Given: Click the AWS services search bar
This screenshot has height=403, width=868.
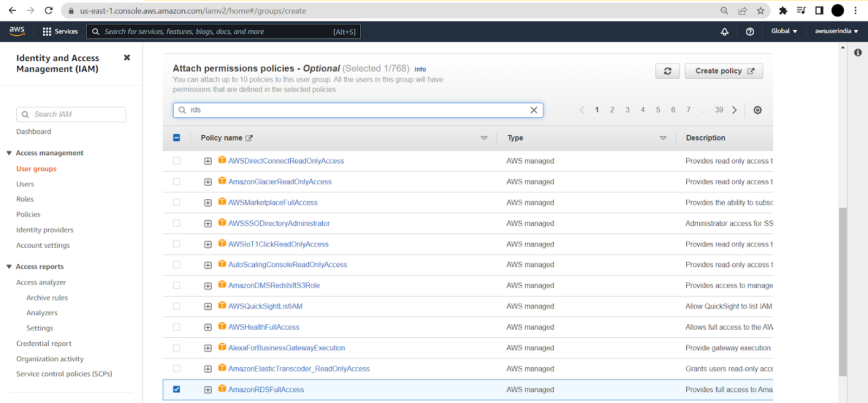Looking at the screenshot, I should [224, 32].
